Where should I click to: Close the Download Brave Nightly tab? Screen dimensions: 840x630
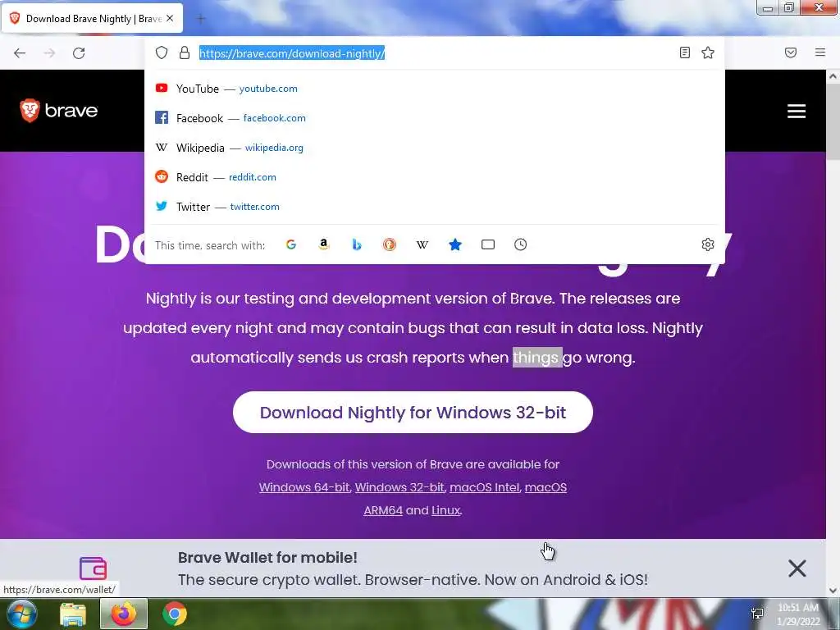[x=170, y=18]
